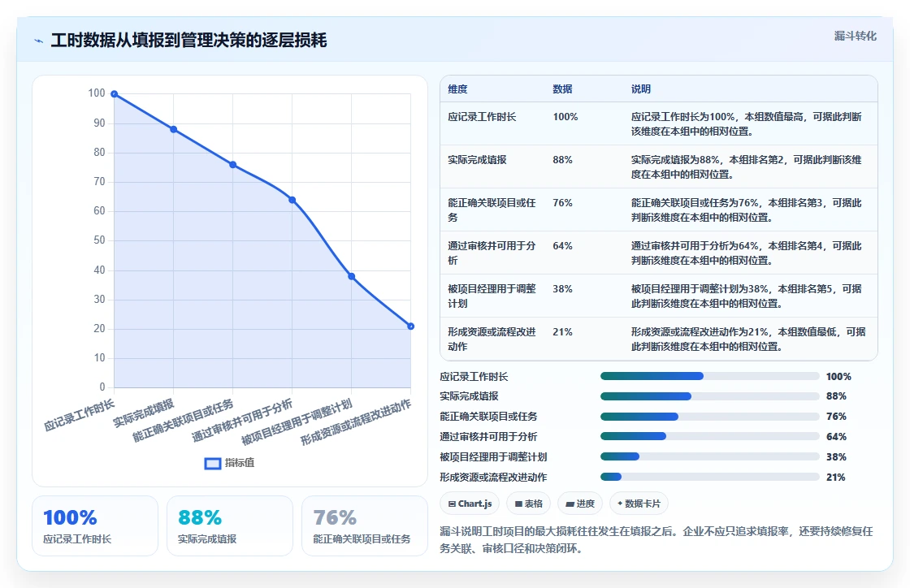This screenshot has height=588, width=910.
Task: Click the title 工时数据从填报到管理决策的逐层损耗
Action: point(188,40)
